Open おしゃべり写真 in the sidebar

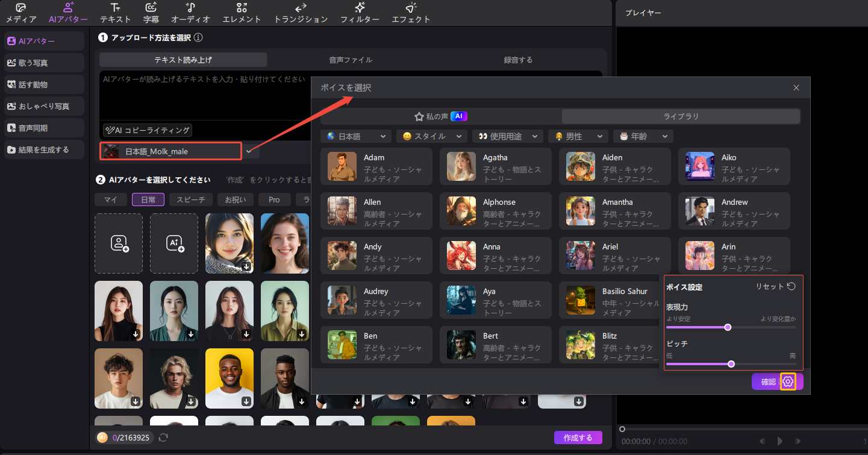44,106
